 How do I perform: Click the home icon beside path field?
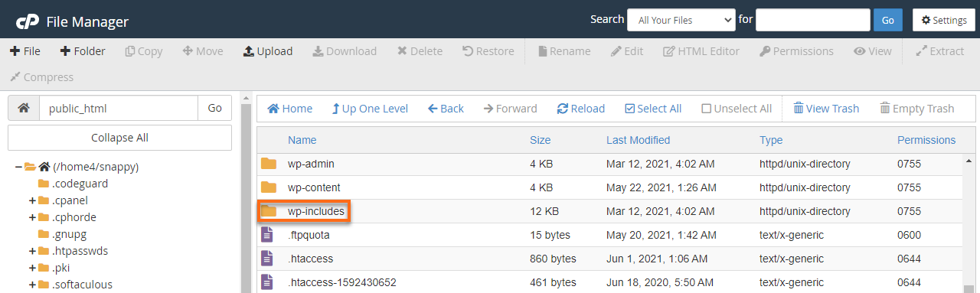coord(24,108)
